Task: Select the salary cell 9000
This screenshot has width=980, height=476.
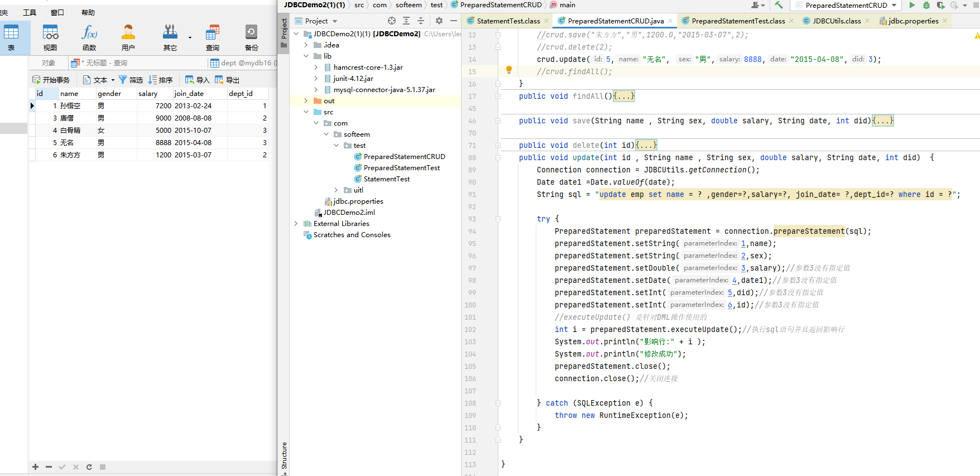Action: click(x=155, y=118)
